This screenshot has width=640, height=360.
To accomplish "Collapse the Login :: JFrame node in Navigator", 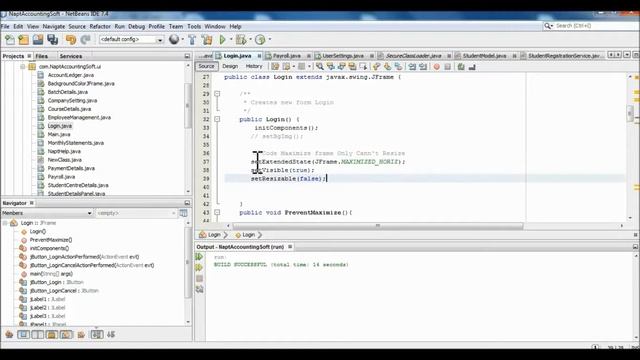I will point(5,223).
